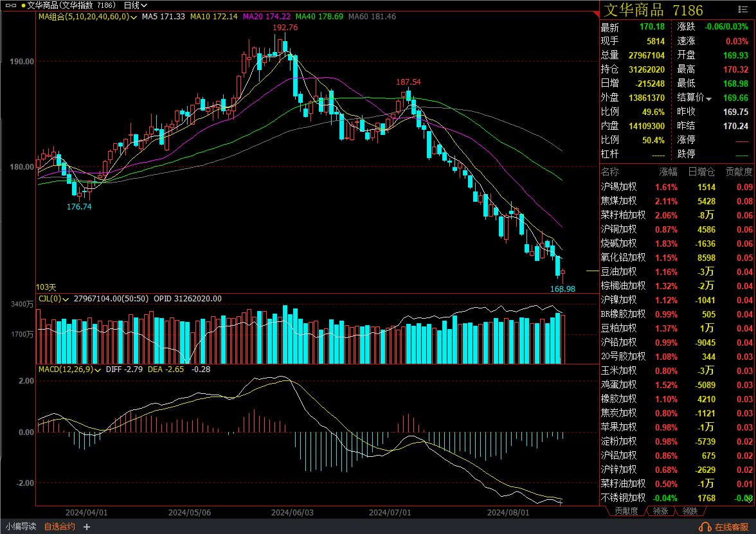Click the headset icon for 在线客服
Viewport: 756px width, 534px height.
[x=705, y=527]
